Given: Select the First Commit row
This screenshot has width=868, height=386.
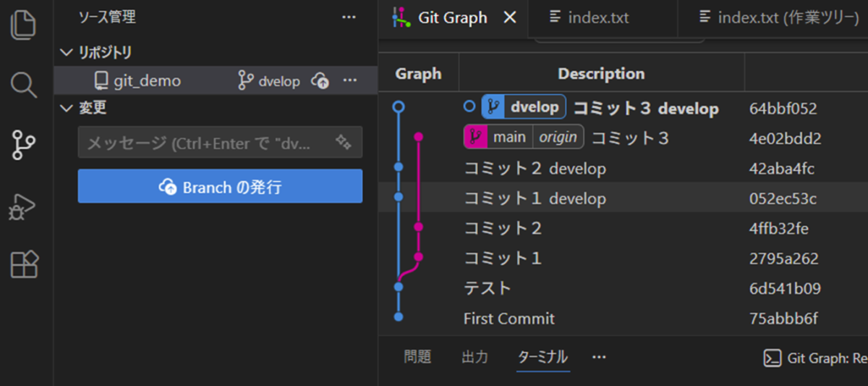Looking at the screenshot, I should click(x=509, y=319).
